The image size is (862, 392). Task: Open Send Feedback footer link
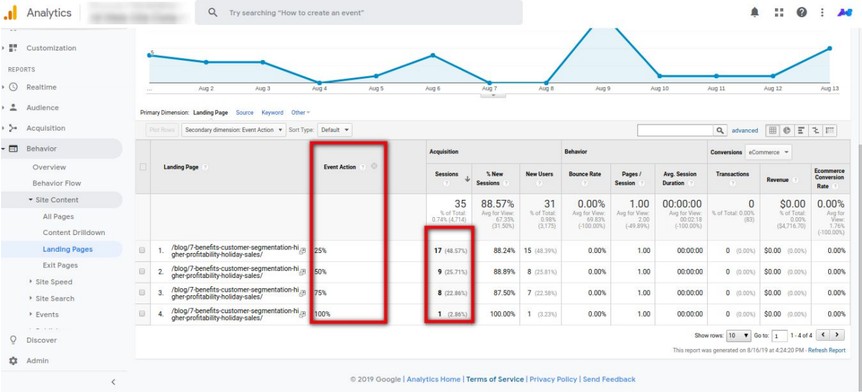609,379
